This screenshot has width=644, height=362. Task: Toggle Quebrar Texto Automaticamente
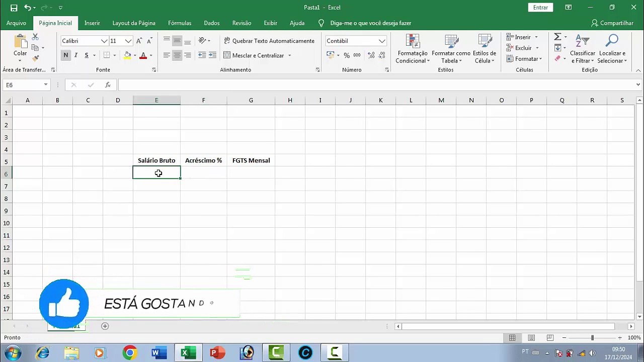[269, 41]
